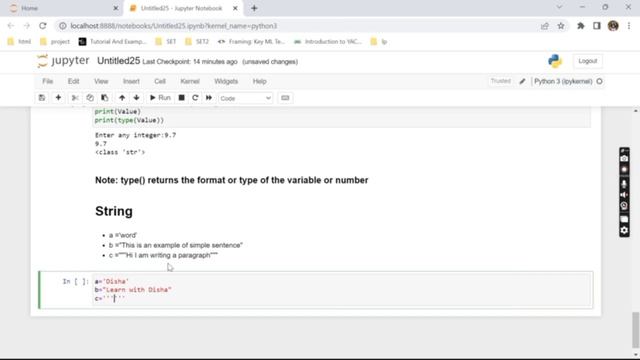Click the String markdown heading
The image size is (640, 360).
(113, 211)
